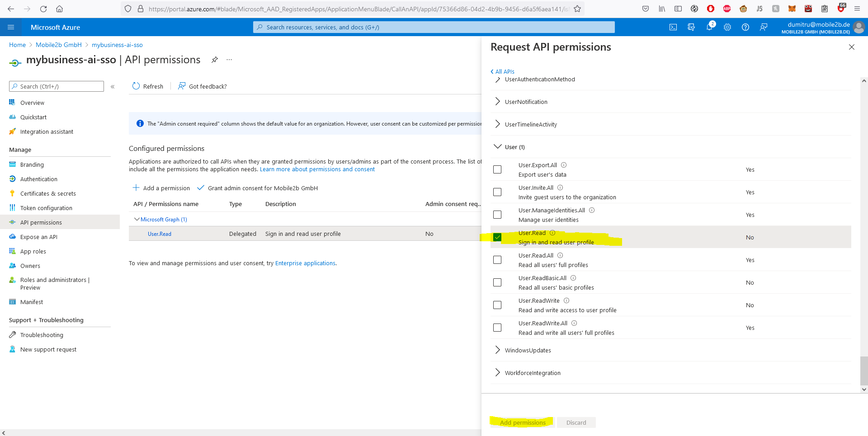Click the Add permissions button
The width and height of the screenshot is (868, 436).
point(522,422)
